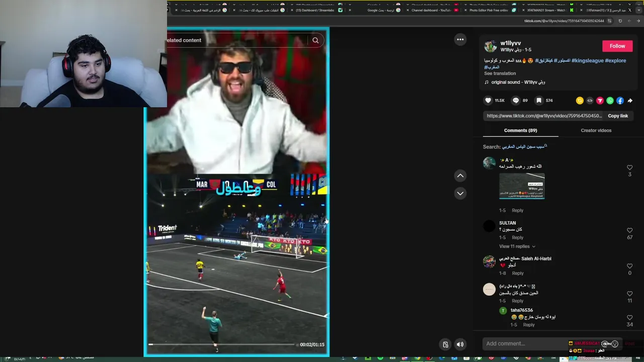Switch to Comments (89) tab
Viewport: 644px width, 362px height.
pos(520,130)
